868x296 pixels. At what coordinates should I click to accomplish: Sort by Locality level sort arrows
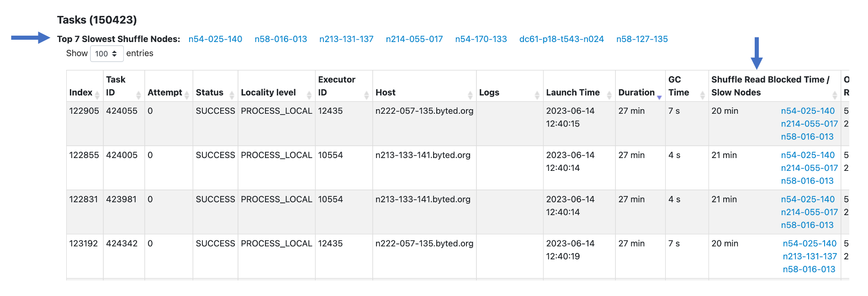coord(309,95)
